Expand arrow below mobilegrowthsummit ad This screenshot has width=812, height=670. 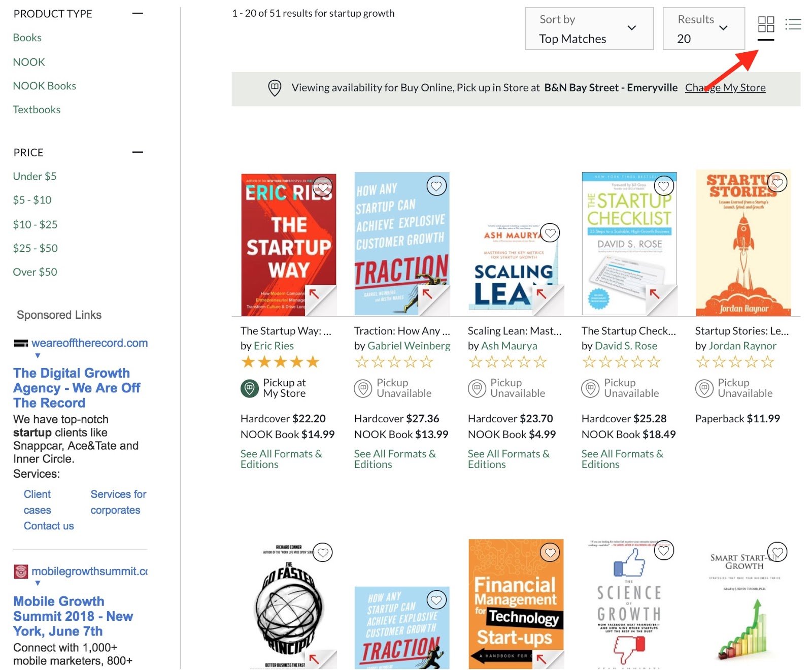pyautogui.click(x=38, y=583)
